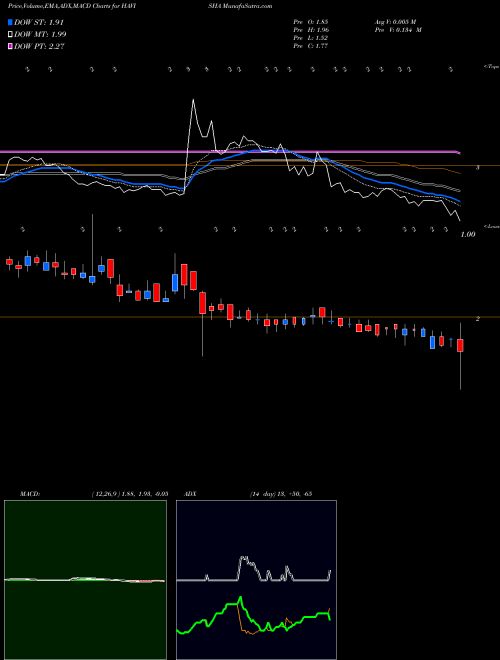Select the 'Pre L: 1.52' value
500x660 pixels.
pos(311,38)
